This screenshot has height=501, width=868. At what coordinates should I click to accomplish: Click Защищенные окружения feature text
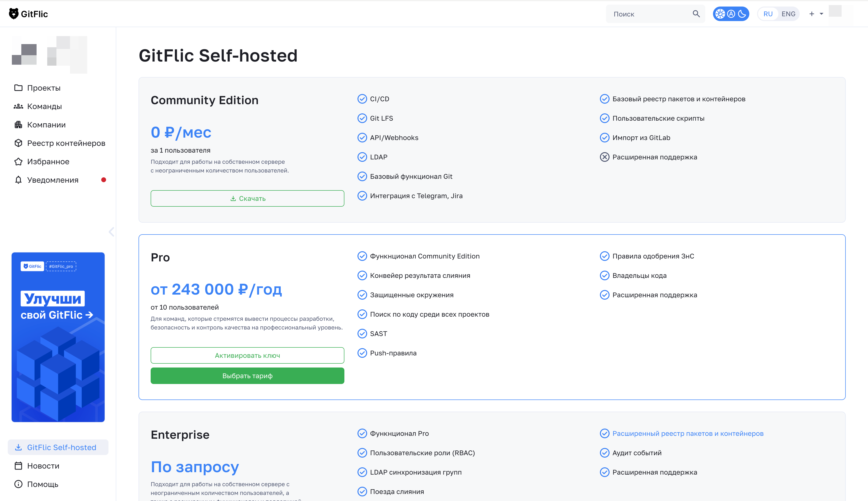(412, 295)
